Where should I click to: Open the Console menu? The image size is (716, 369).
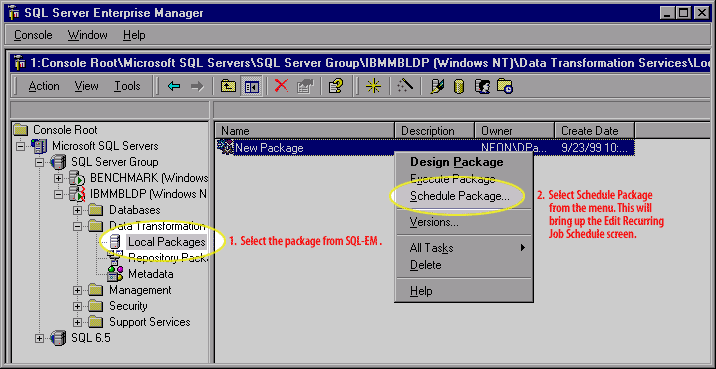click(33, 35)
